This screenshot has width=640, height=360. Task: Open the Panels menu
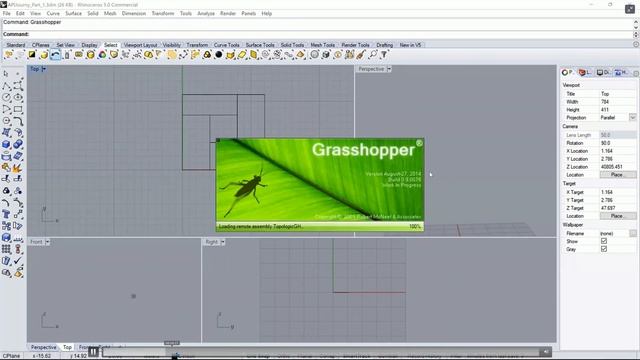click(x=248, y=13)
